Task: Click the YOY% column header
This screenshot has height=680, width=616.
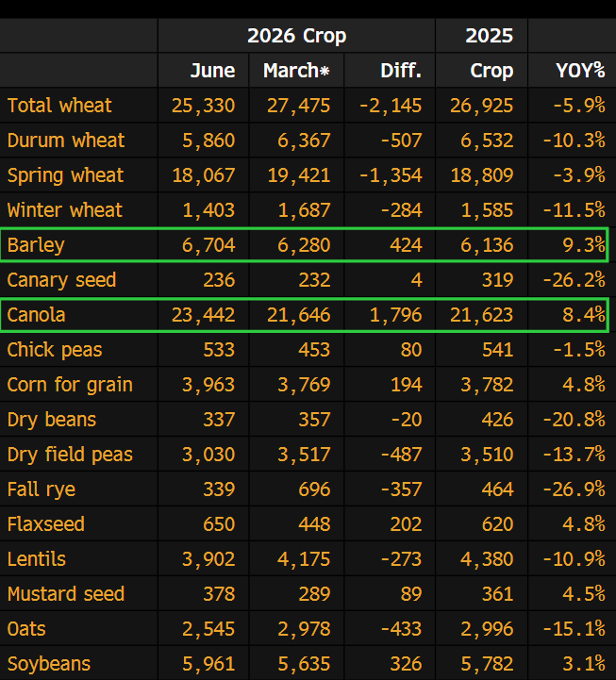Action: [580, 71]
